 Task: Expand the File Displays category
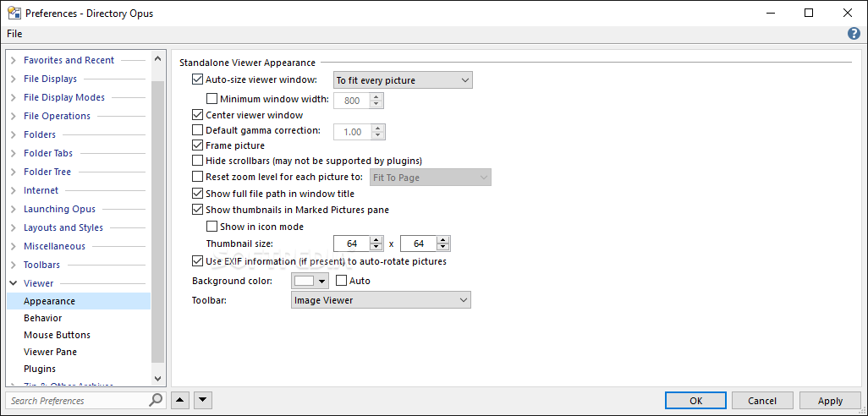14,79
